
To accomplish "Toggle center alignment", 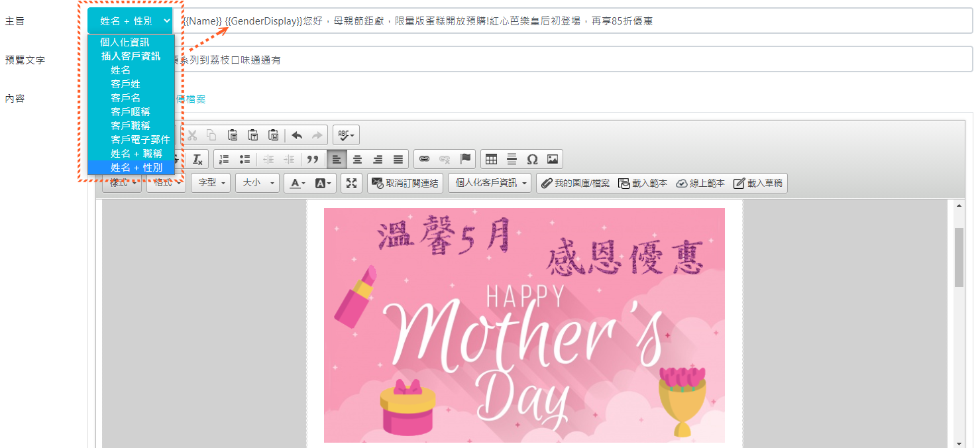I will (x=357, y=159).
